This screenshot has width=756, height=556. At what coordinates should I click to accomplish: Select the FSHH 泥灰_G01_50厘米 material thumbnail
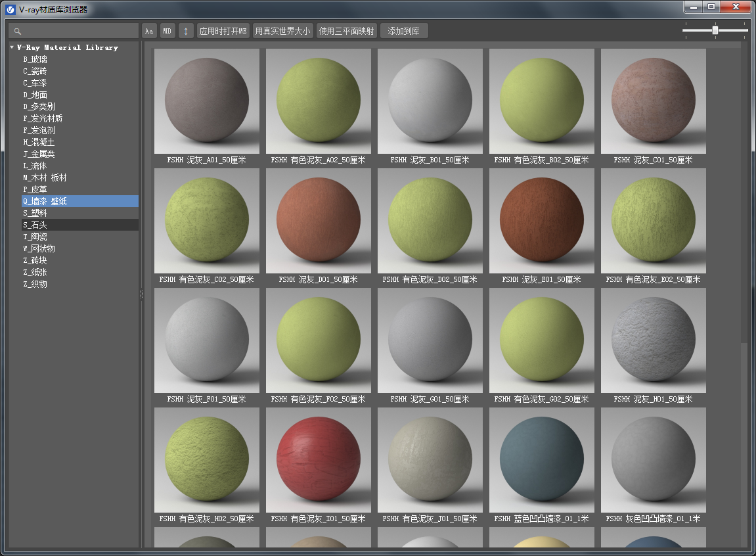click(430, 340)
